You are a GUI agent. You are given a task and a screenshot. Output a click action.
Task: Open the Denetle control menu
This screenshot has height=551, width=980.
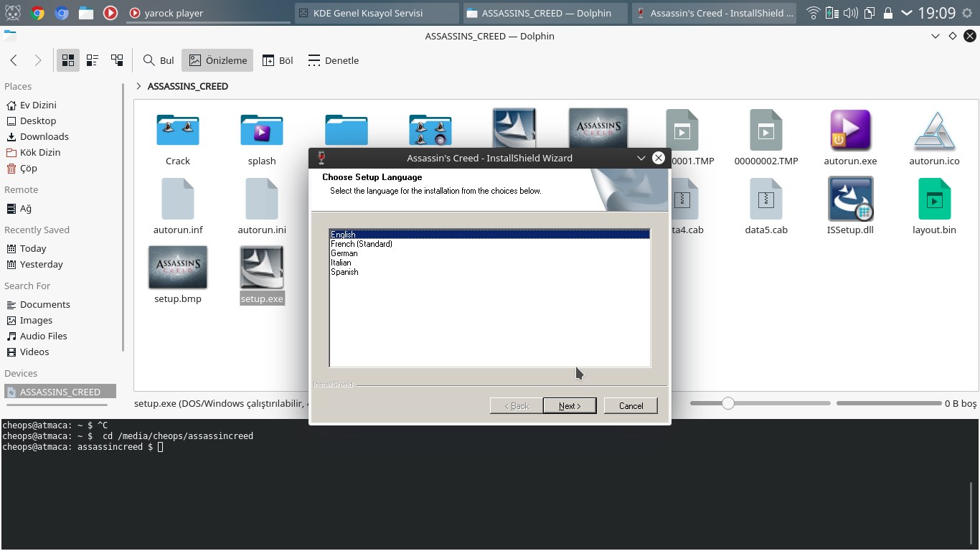point(333,60)
